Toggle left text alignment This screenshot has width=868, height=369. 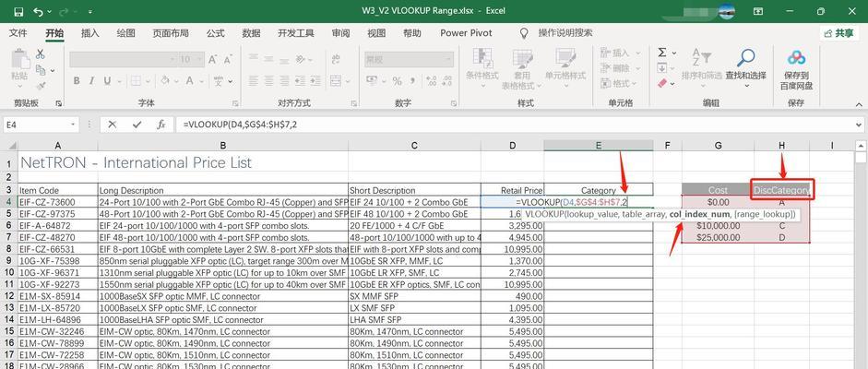253,81
